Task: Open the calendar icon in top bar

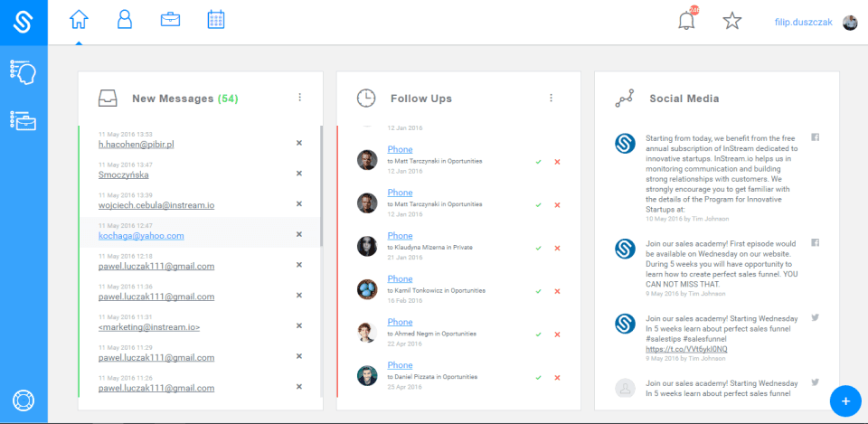Action: pos(216,20)
